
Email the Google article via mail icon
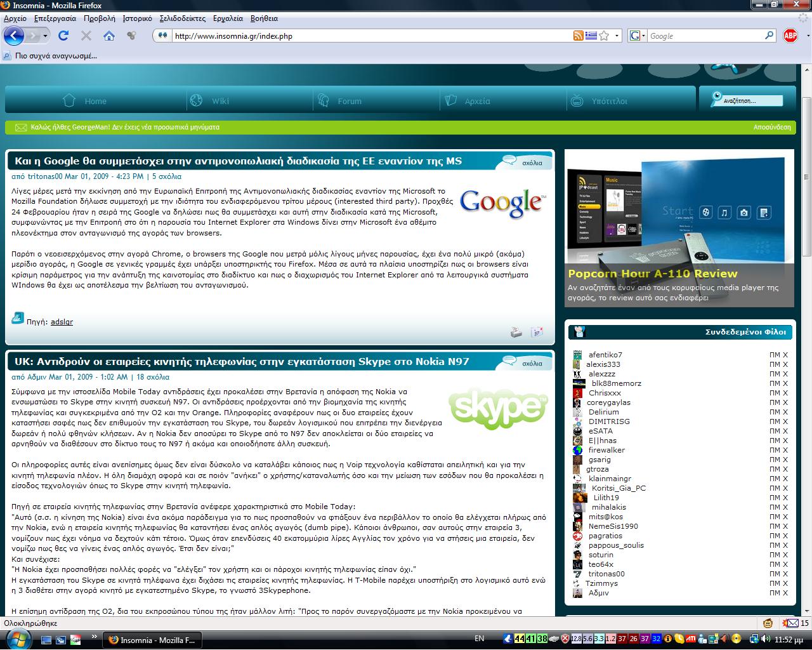537,331
